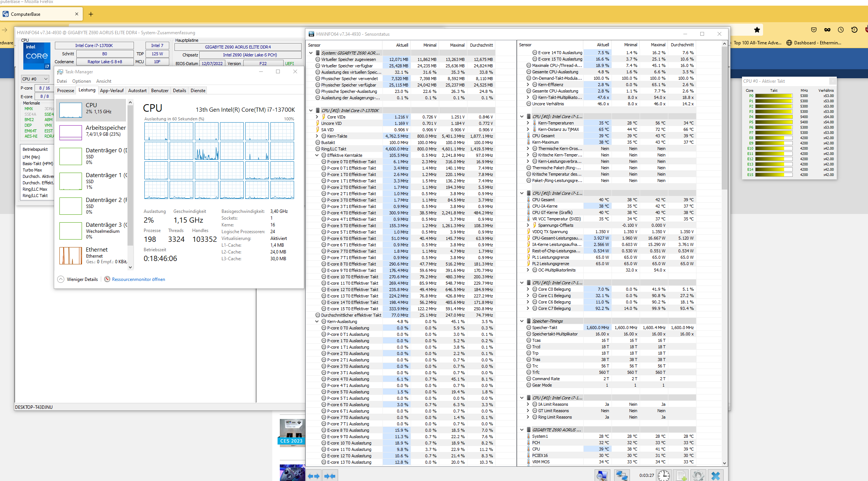
Task: Click the collapse layout arrows icon
Action: pos(329,476)
